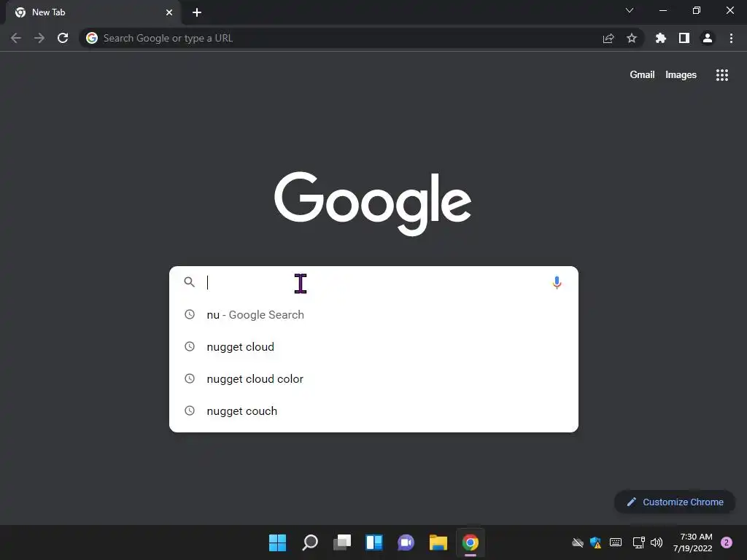
Task: Open the tab search chevron
Action: [630, 10]
